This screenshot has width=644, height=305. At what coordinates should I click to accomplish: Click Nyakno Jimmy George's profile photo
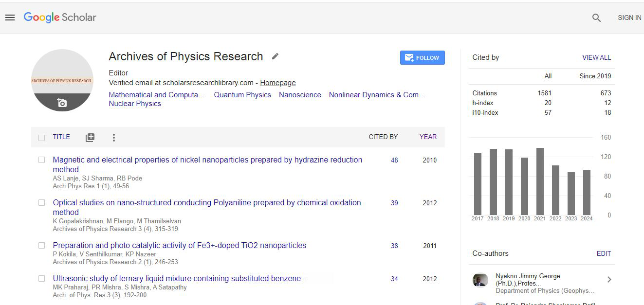pos(480,280)
